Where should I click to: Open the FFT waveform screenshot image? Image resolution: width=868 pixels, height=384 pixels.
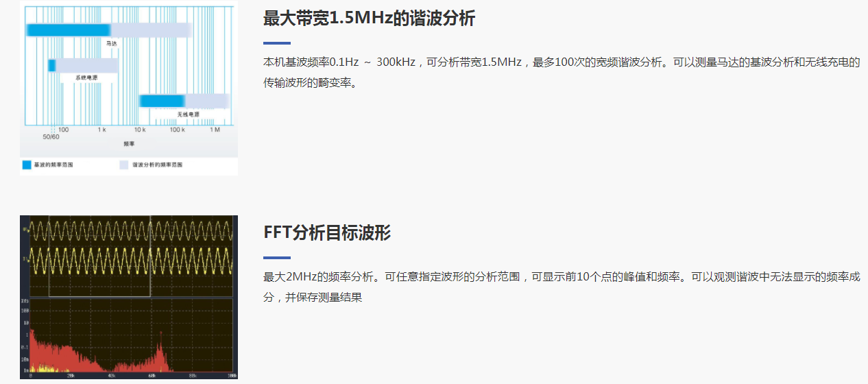tap(129, 298)
